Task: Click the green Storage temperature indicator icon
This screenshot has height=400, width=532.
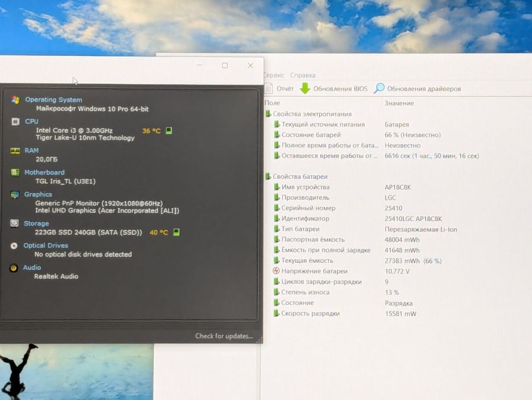Action: tap(176, 232)
